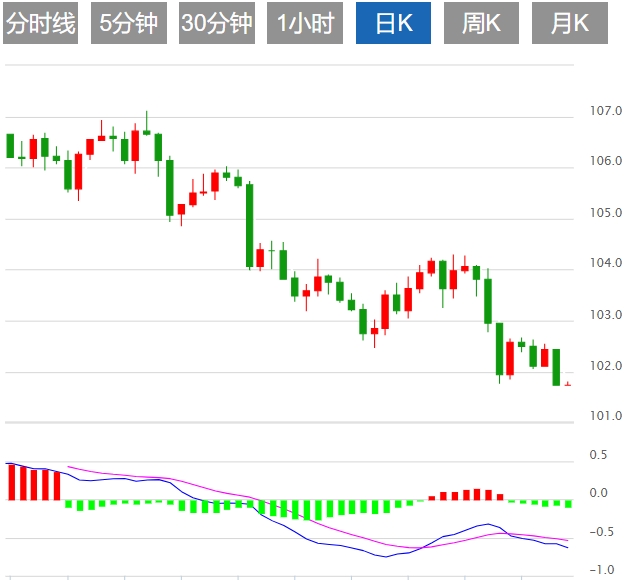
Task: Click the 101.0 price axis label
Action: pyautogui.click(x=606, y=416)
